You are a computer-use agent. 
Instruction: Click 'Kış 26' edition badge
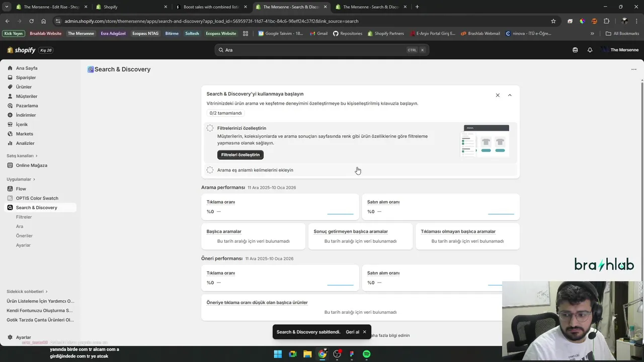point(46,50)
